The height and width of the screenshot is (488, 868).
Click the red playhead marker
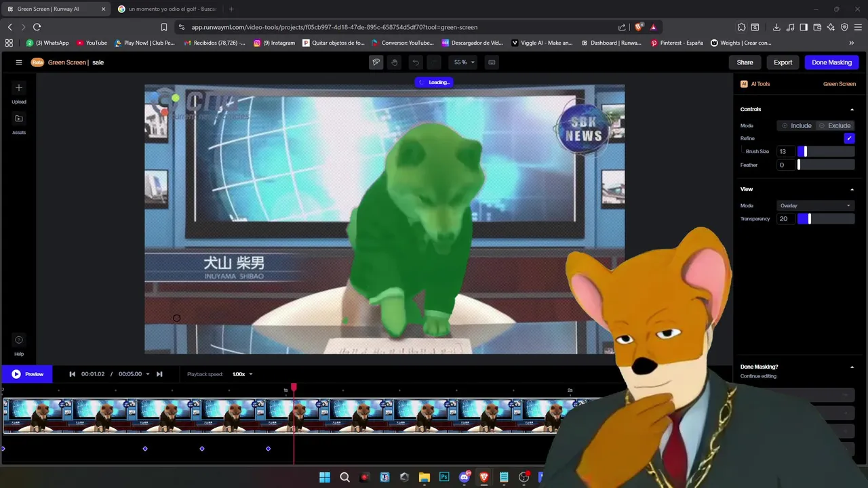click(x=294, y=387)
